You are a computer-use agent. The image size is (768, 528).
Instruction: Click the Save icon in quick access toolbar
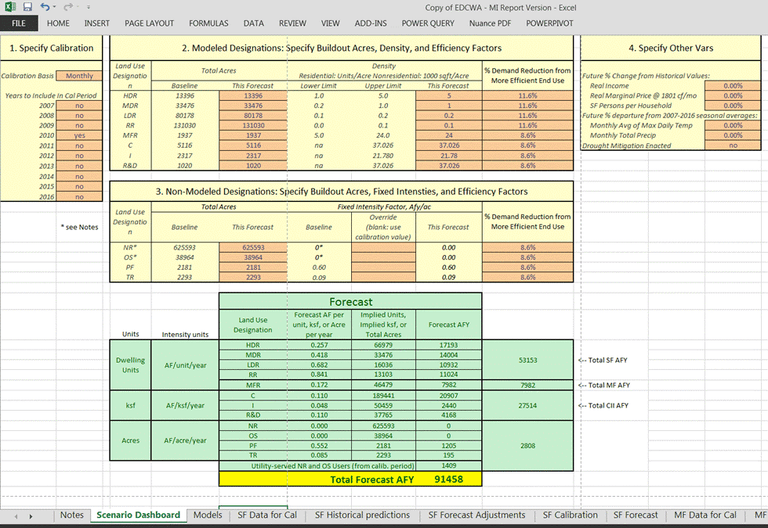coord(27,7)
